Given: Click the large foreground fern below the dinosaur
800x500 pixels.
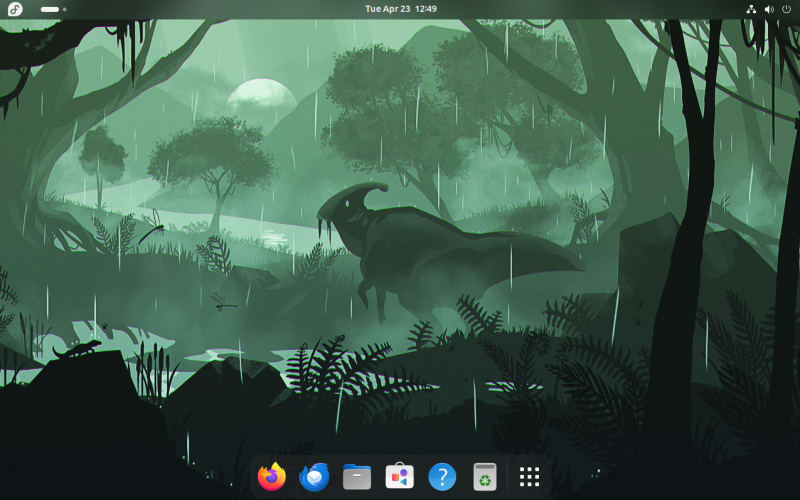Looking at the screenshot, I should 340,370.
